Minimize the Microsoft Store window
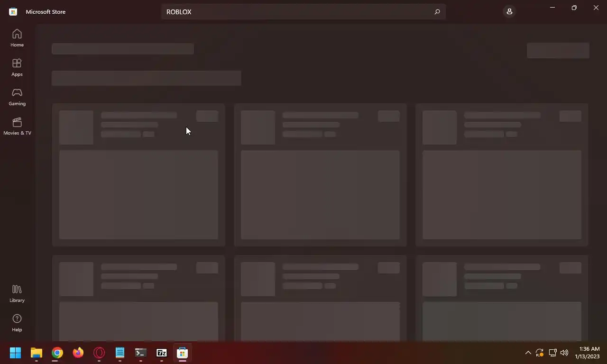 pos(552,8)
